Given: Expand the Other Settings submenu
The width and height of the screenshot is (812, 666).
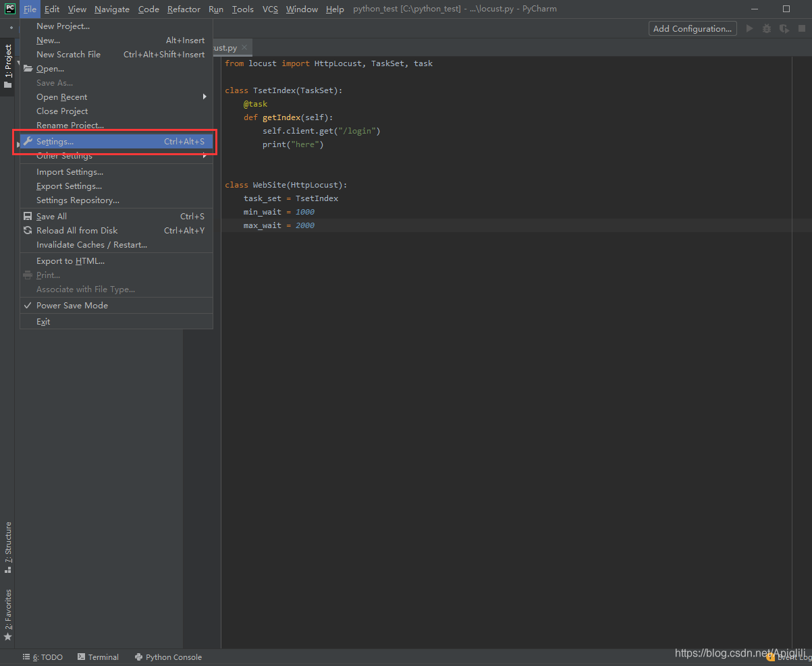Looking at the screenshot, I should click(x=116, y=156).
